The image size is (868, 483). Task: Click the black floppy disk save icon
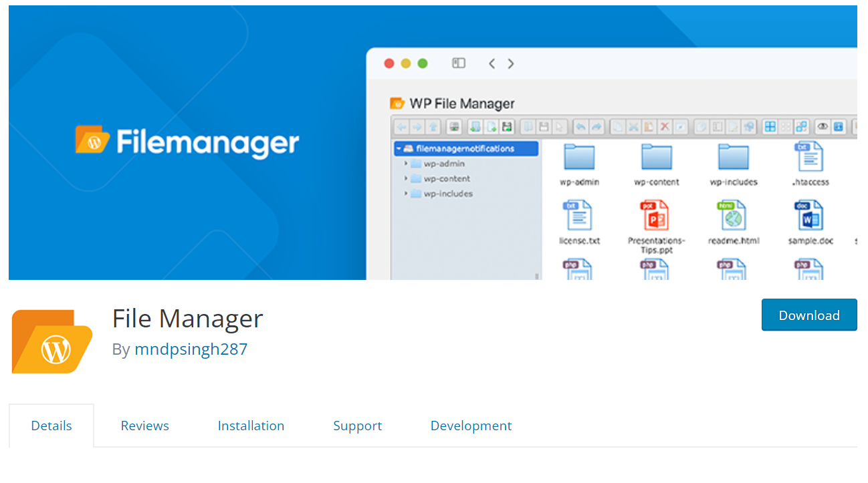pyautogui.click(x=506, y=127)
